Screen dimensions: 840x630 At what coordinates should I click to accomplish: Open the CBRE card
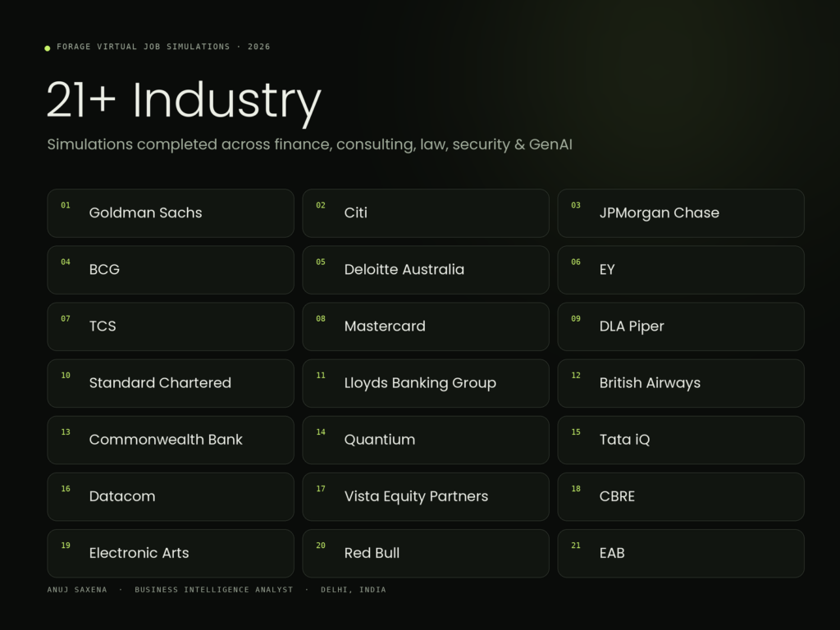click(681, 497)
